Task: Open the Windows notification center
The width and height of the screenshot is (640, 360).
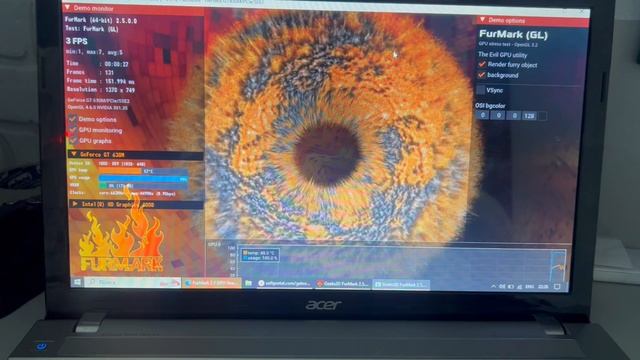Action: pyautogui.click(x=557, y=287)
